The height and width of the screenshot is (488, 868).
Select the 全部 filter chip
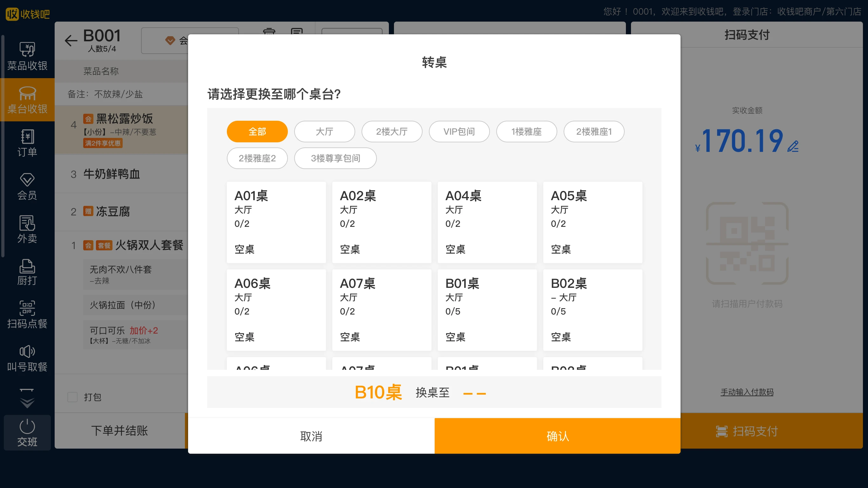tap(257, 132)
